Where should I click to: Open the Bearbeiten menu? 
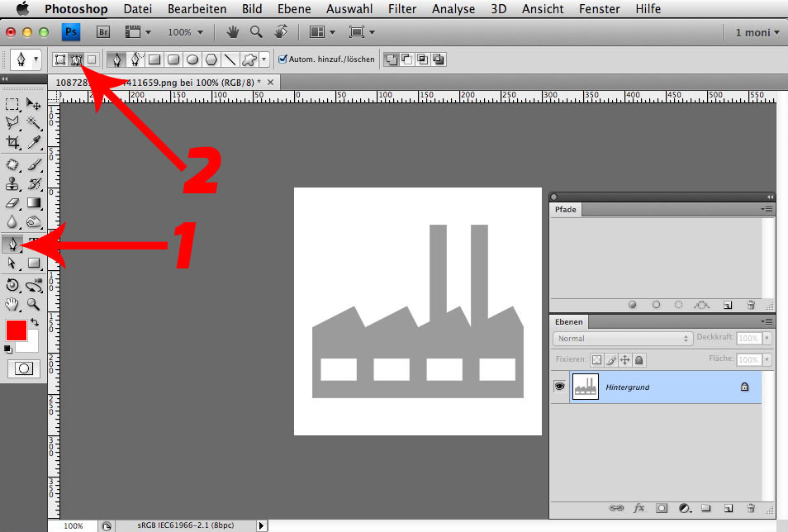point(197,8)
